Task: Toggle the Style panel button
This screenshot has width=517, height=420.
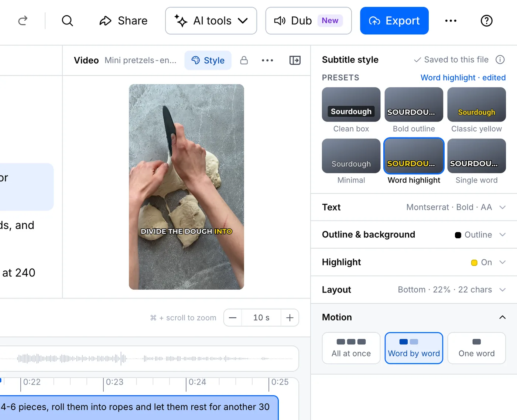Action: tap(208, 60)
